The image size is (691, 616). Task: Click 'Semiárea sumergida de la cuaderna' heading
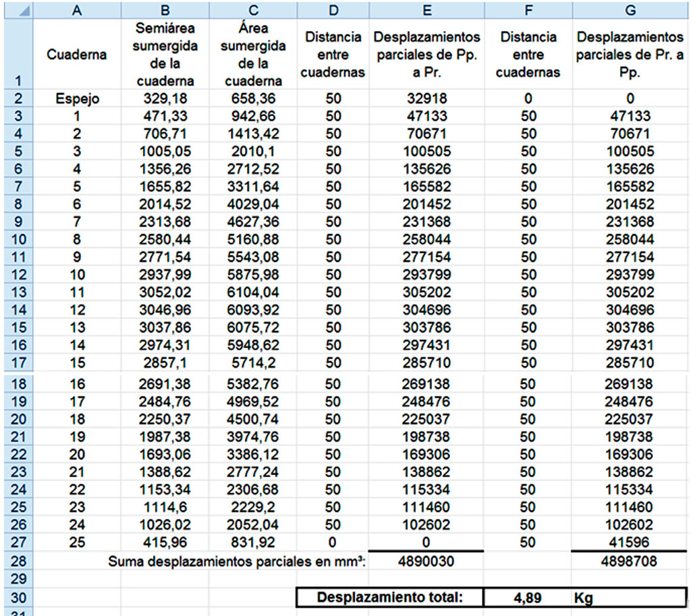[165, 54]
